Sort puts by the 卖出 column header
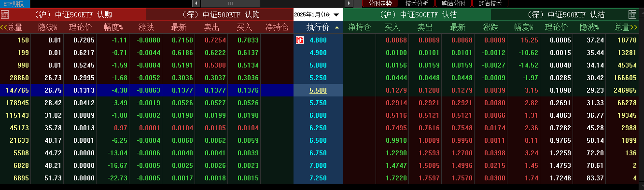 tap(425, 27)
